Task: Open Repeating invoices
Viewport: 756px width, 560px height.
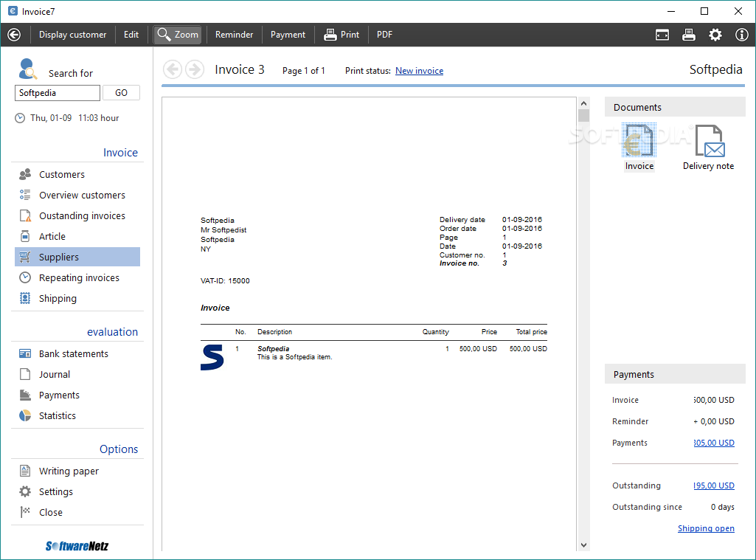Action: [x=79, y=278]
